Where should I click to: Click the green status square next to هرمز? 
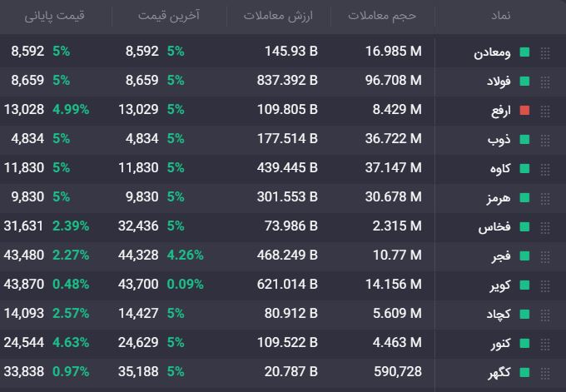524,198
